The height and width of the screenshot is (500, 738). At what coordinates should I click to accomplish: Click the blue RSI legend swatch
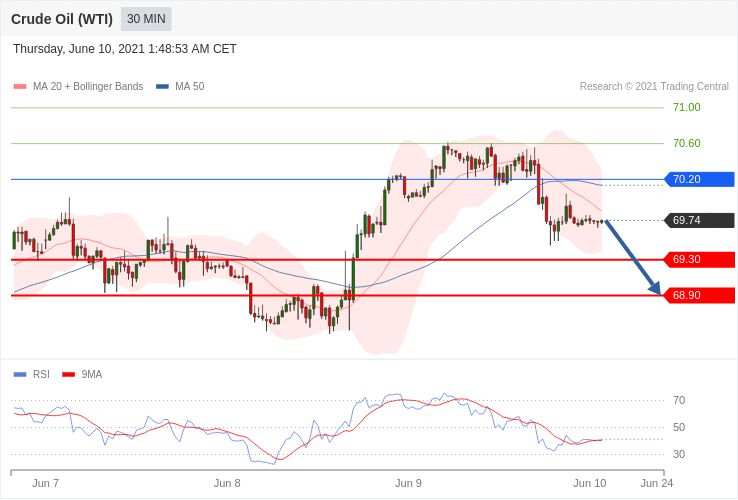(20, 375)
